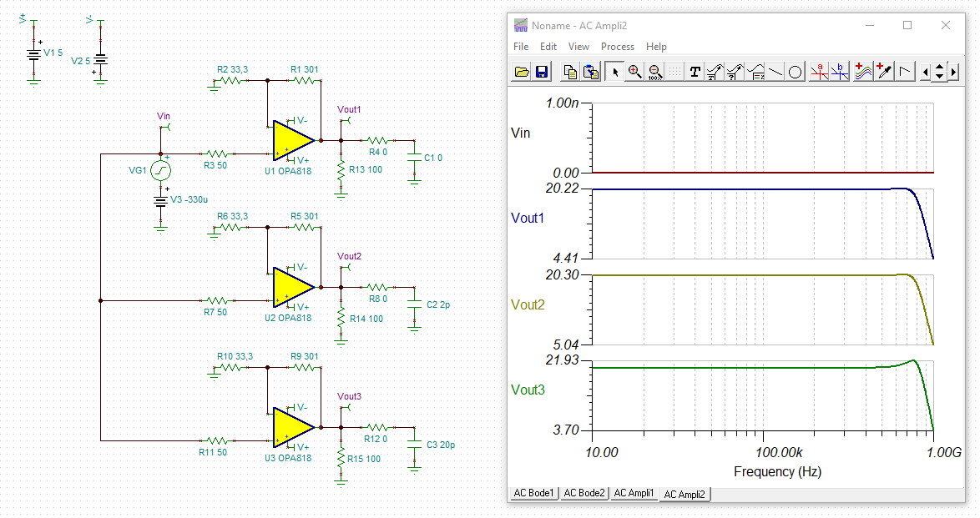Click the left arrow scroll button in toolbar
Viewport: 980px width, 518px height.
[925, 72]
